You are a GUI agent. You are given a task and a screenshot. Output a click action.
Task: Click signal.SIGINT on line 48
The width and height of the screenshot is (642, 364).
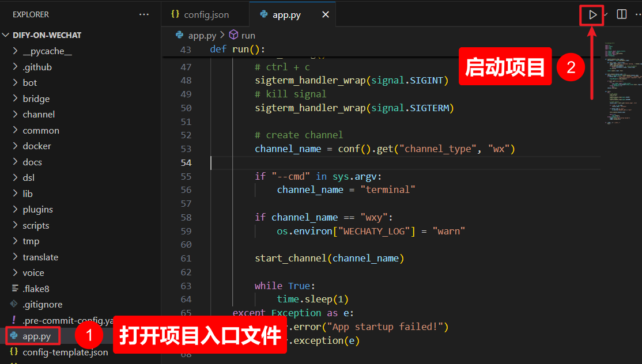click(407, 81)
